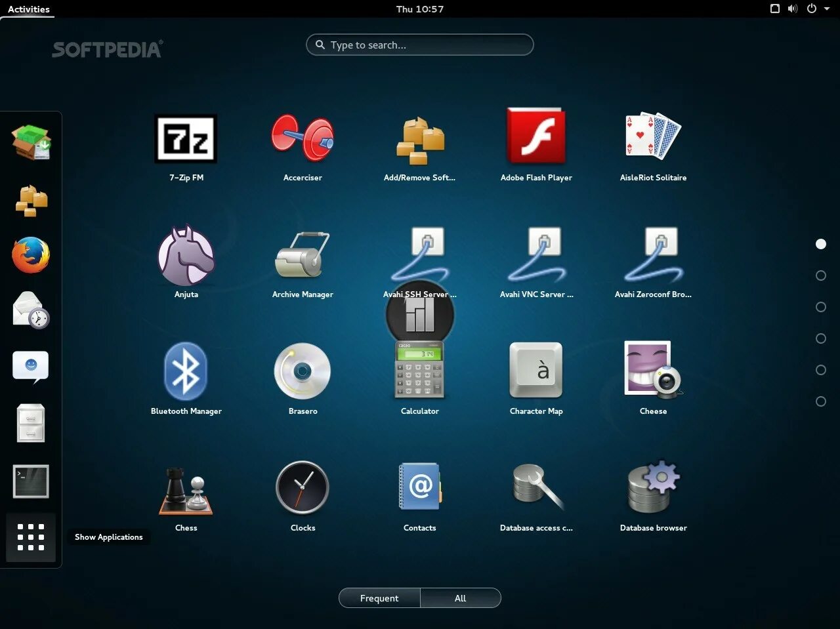Open Archive Manager

pos(303,256)
